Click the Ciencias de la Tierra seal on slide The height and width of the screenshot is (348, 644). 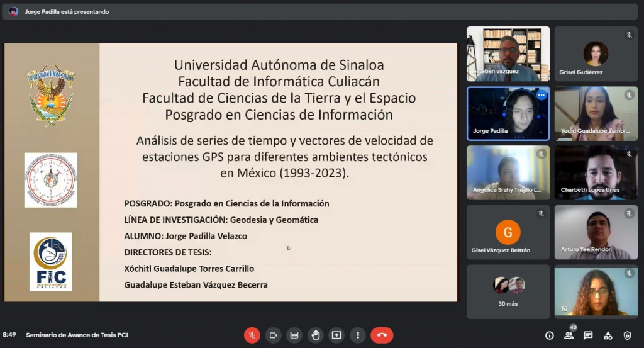(51, 180)
